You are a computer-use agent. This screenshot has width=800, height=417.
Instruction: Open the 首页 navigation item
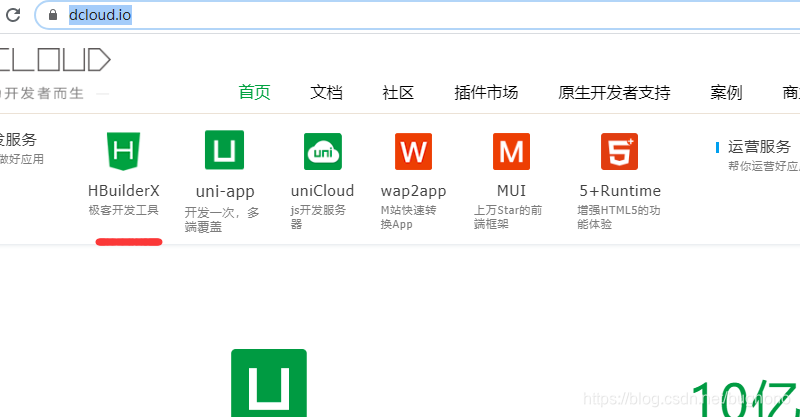[x=254, y=92]
